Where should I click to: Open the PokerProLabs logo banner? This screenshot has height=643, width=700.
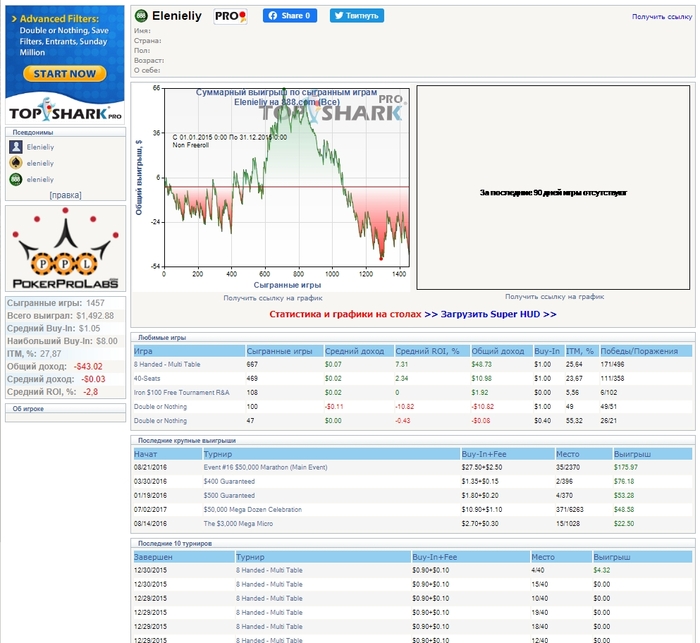pos(65,249)
